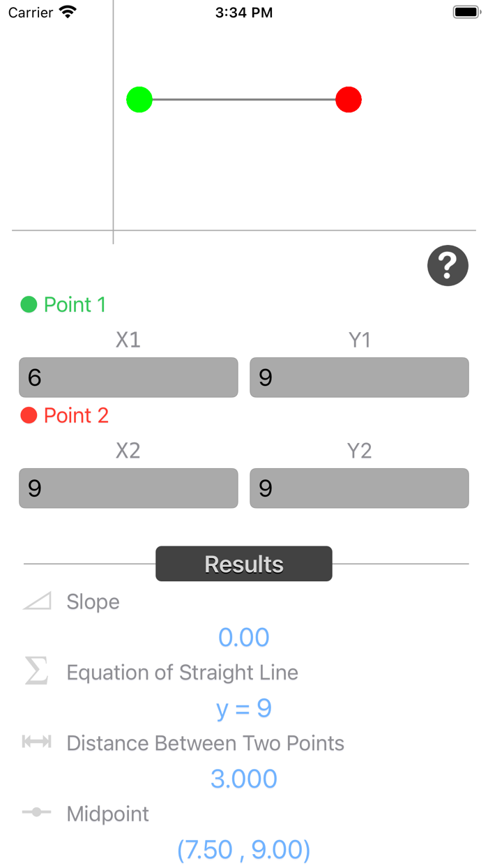Select the distance result 3.000
This screenshot has width=488, height=868.
[244, 778]
